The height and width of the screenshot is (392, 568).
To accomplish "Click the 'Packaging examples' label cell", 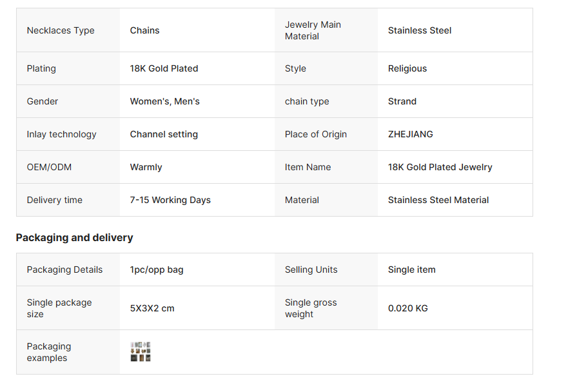I will click(49, 352).
